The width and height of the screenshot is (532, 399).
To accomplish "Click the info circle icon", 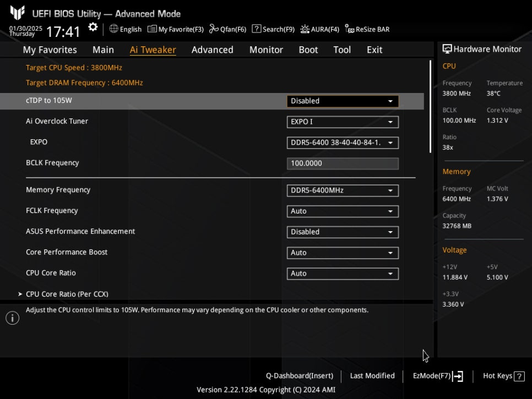I will tap(13, 318).
